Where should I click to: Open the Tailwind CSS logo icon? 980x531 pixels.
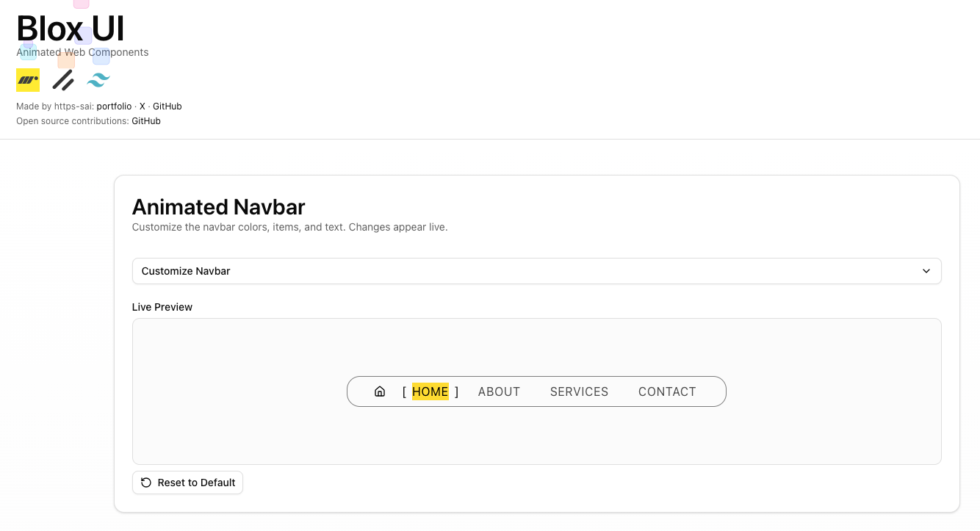point(98,79)
